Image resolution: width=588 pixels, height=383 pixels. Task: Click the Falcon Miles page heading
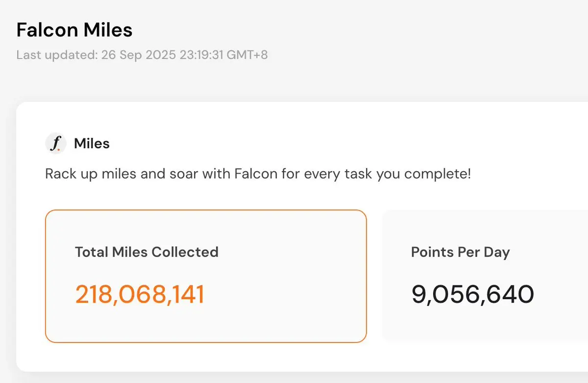coord(74,30)
